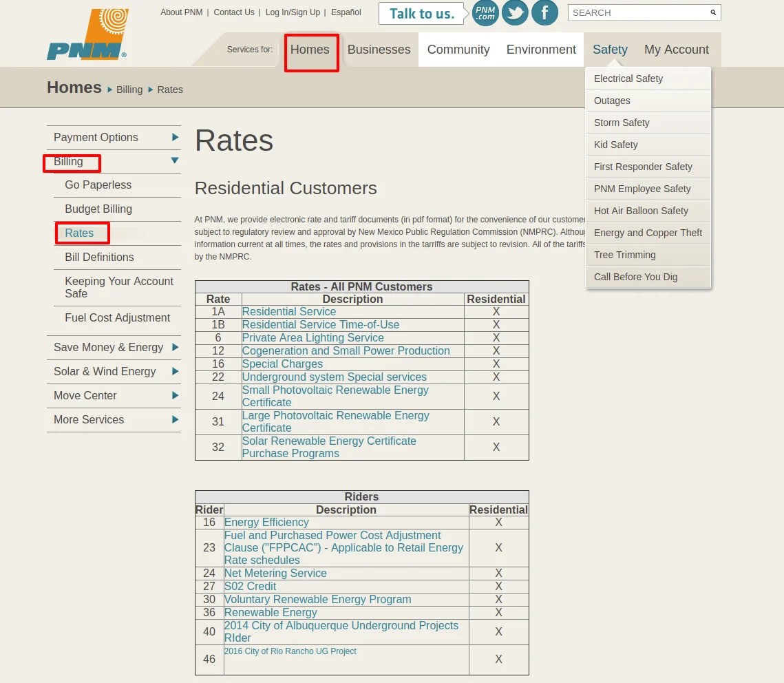This screenshot has width=784, height=683.
Task: Choose Kid Safety menu item
Action: pos(648,145)
